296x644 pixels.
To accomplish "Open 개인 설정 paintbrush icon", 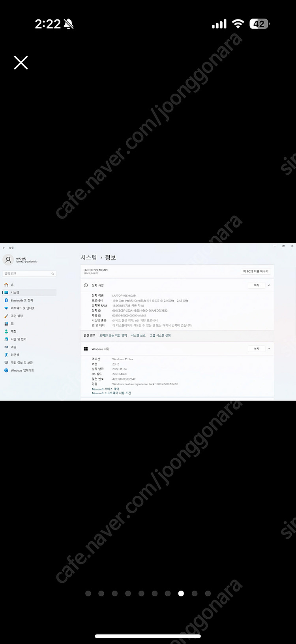I will pyautogui.click(x=6, y=316).
